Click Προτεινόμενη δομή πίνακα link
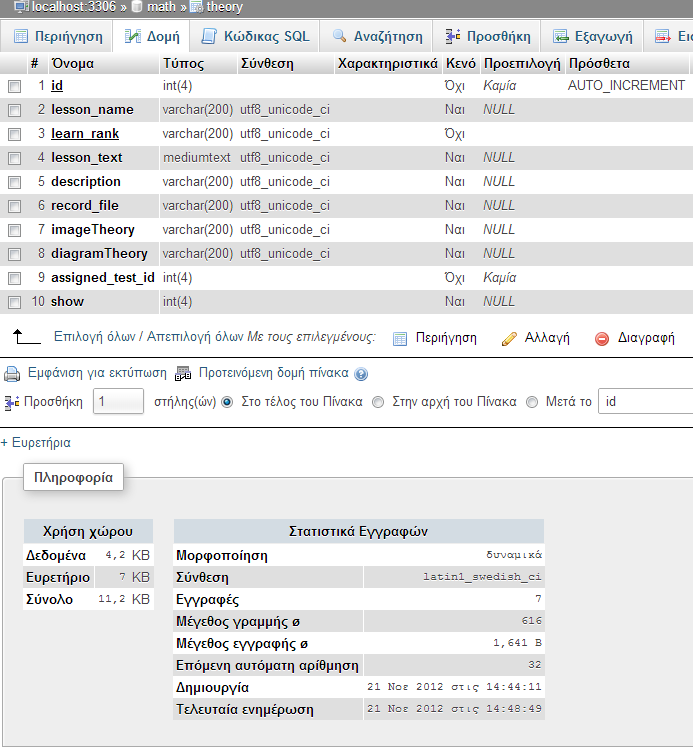Screen dimensions: 693x748 tap(274, 373)
